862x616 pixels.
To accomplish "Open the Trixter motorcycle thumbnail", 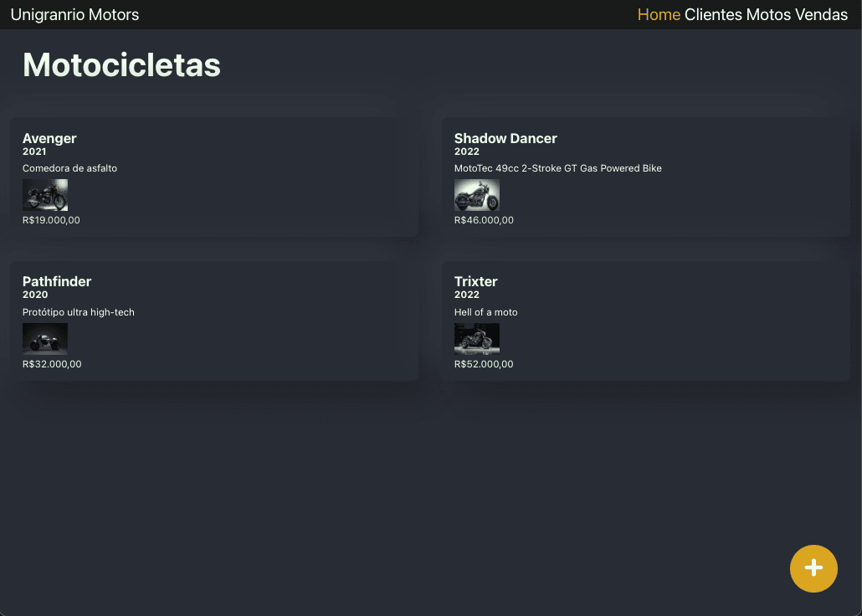I will (x=477, y=338).
